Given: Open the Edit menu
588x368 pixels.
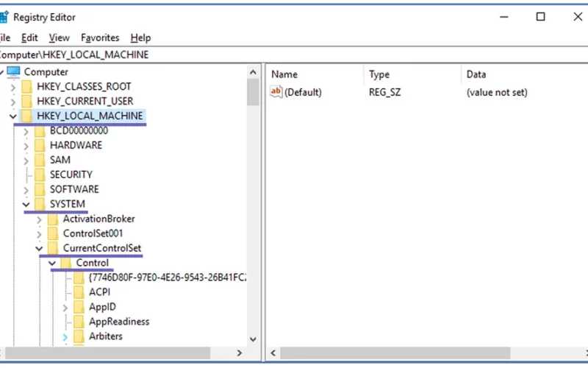Looking at the screenshot, I should tap(29, 38).
